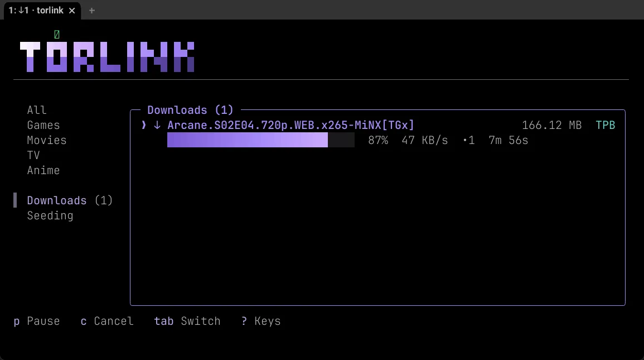Click the Cancel shortcut hint
The width and height of the screenshot is (644, 360).
click(x=107, y=321)
